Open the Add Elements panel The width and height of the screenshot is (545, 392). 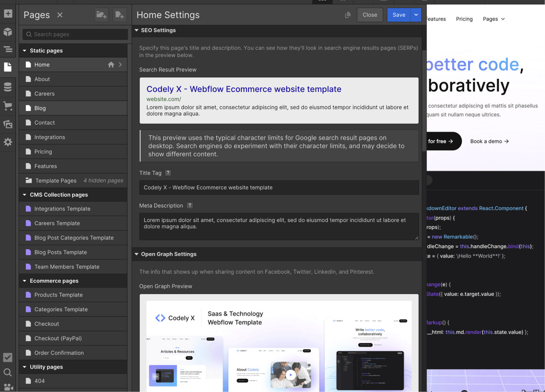coord(8,13)
